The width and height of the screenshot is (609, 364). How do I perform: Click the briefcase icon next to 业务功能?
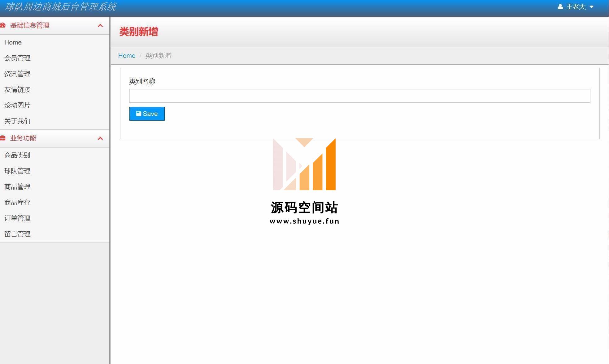[x=3, y=138]
